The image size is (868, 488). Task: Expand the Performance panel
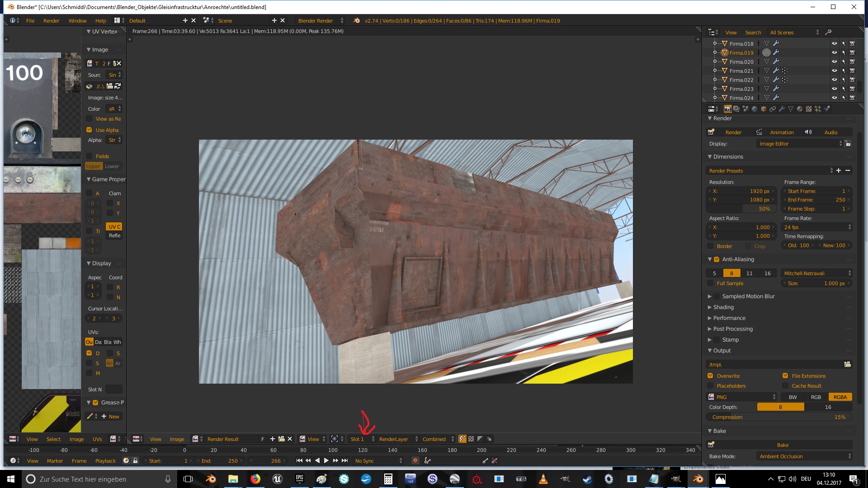[729, 318]
